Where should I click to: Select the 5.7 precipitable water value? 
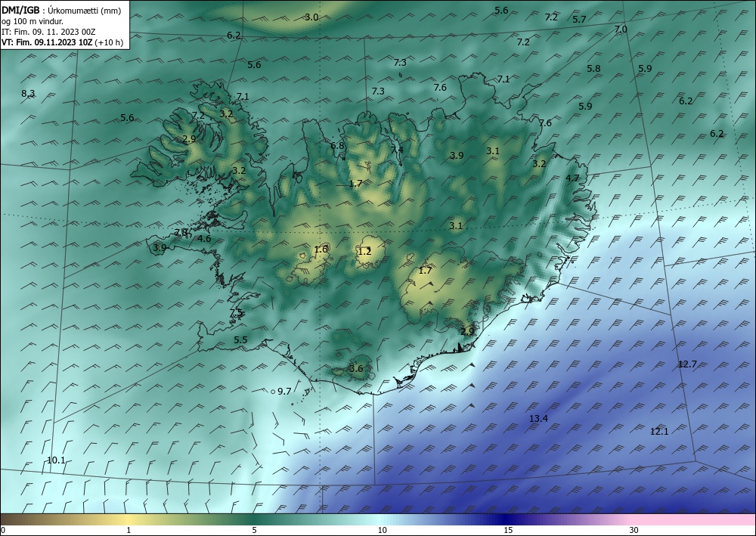click(579, 20)
